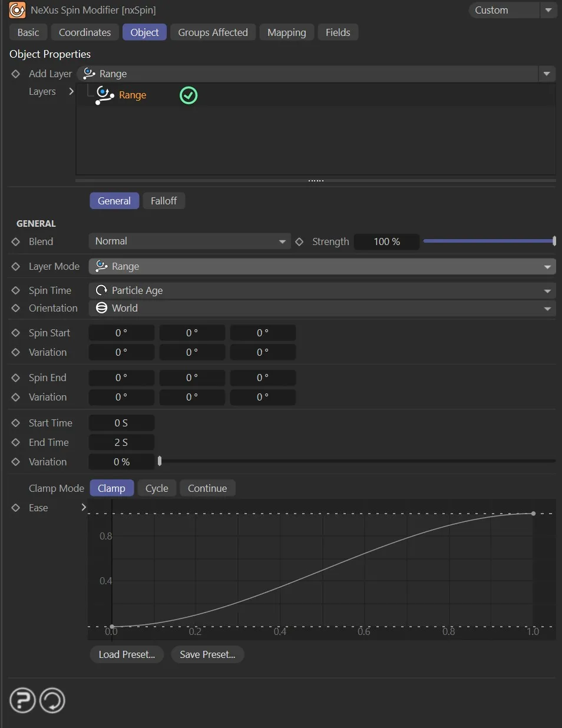Click the Save Preset button
Screen dimensions: 562x728
(x=207, y=654)
